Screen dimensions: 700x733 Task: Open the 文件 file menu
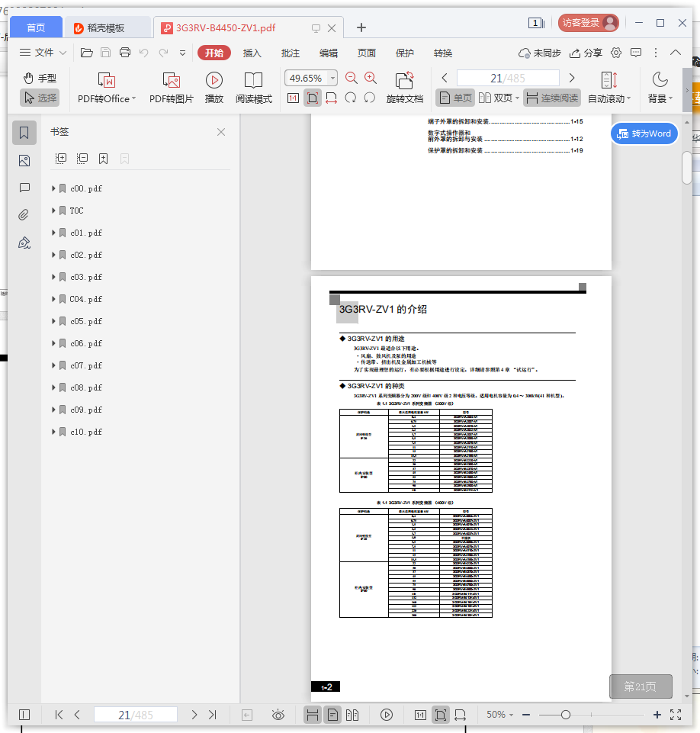43,53
